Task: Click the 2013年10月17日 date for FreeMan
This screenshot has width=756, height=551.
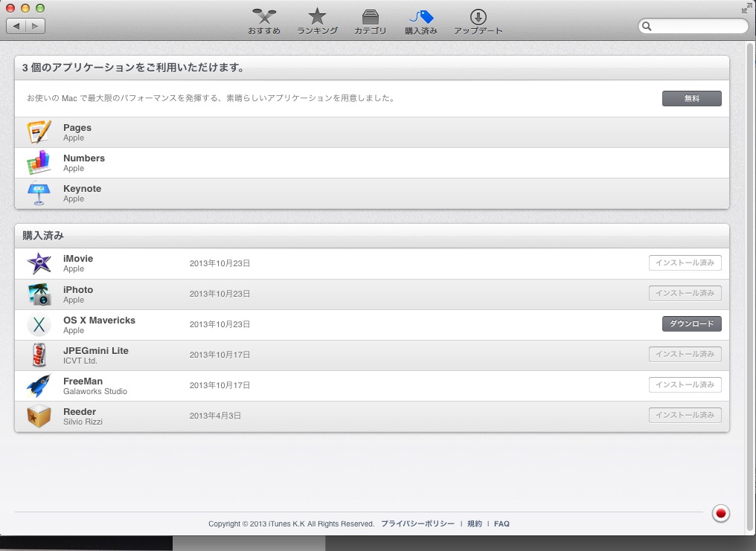Action: pyautogui.click(x=220, y=385)
